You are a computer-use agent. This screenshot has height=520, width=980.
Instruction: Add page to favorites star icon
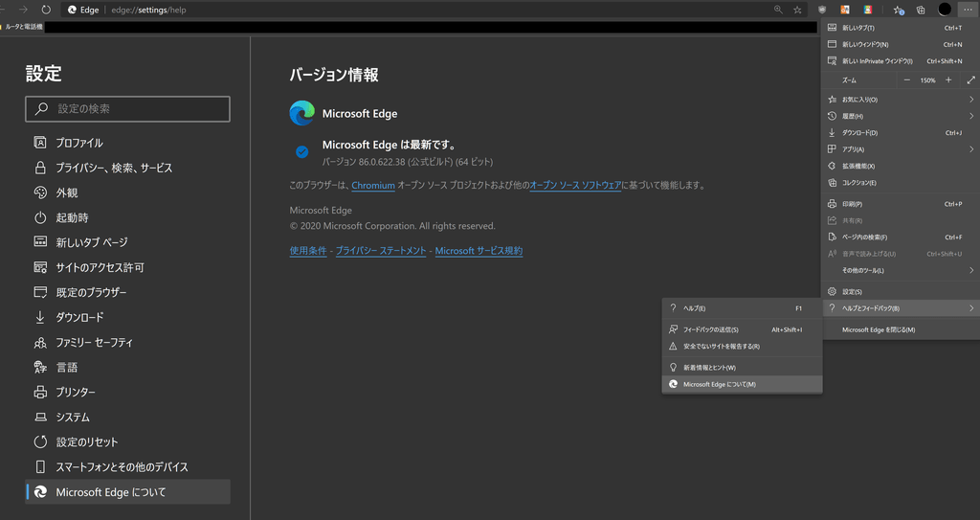click(x=797, y=10)
